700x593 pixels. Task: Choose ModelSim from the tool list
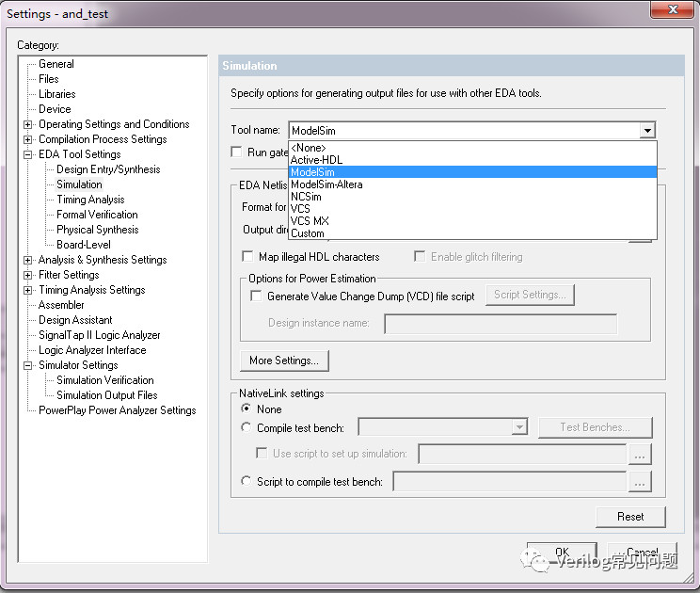[x=472, y=172]
